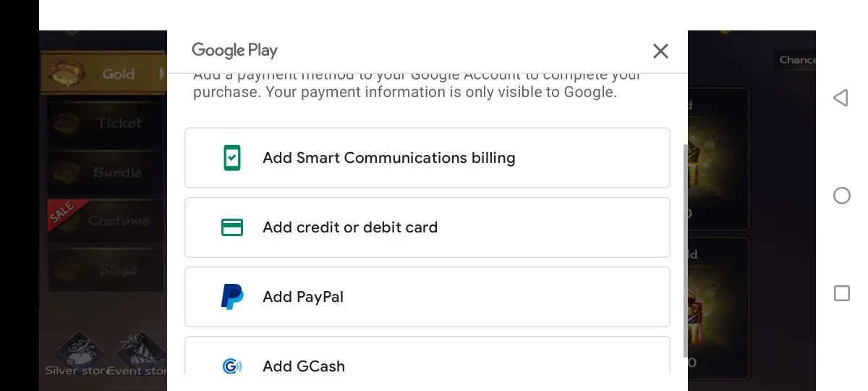Tap the PayPal logo icon
The height and width of the screenshot is (391, 868).
232,297
